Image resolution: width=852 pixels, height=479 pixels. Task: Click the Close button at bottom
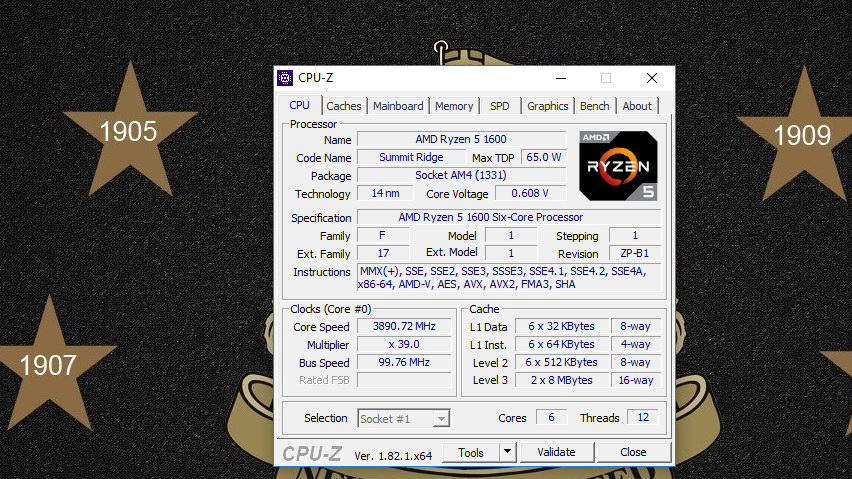pos(633,452)
